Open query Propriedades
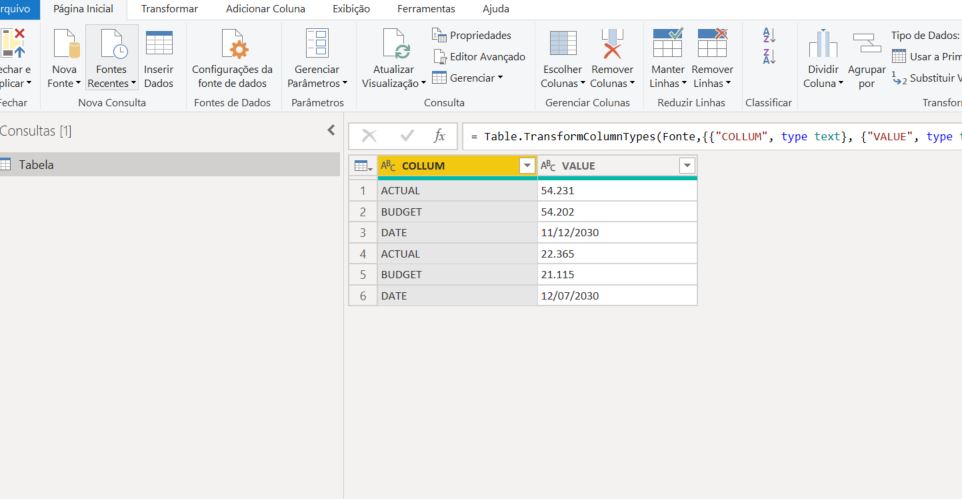Viewport: 962px width, 499px height. pyautogui.click(x=471, y=36)
